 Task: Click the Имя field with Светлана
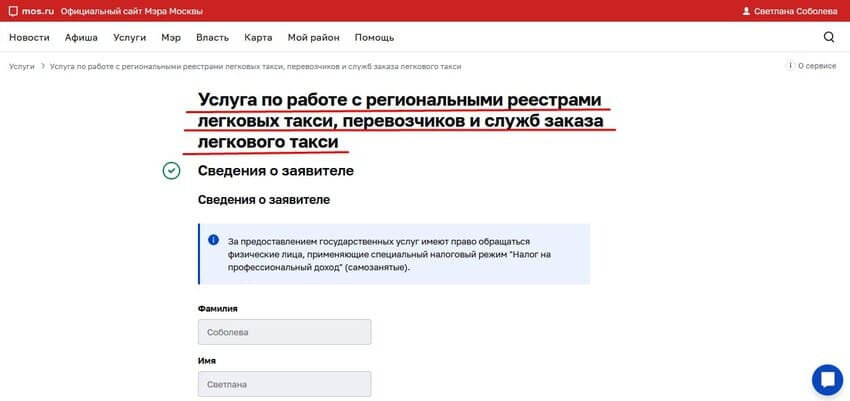[x=285, y=384]
